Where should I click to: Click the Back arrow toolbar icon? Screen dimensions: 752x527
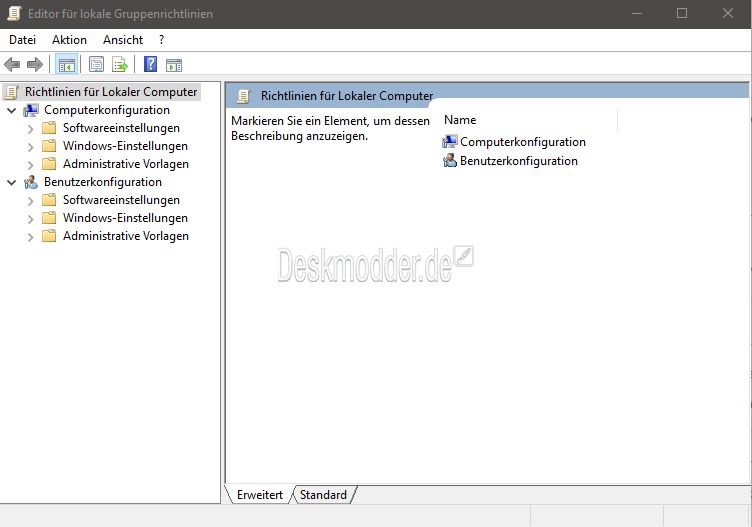pos(12,64)
